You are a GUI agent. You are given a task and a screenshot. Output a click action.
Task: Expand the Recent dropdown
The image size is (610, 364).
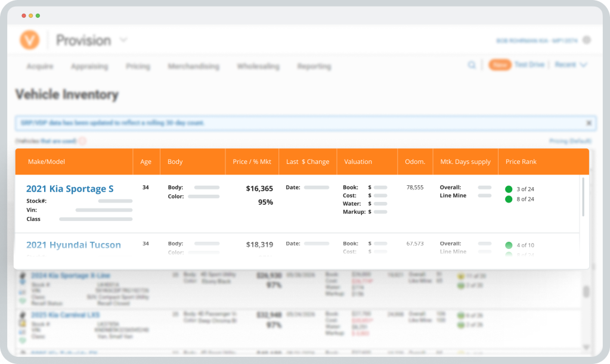coord(571,64)
